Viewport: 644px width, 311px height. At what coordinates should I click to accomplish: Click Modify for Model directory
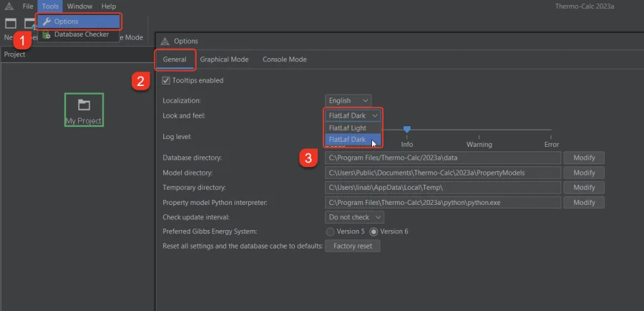(584, 173)
